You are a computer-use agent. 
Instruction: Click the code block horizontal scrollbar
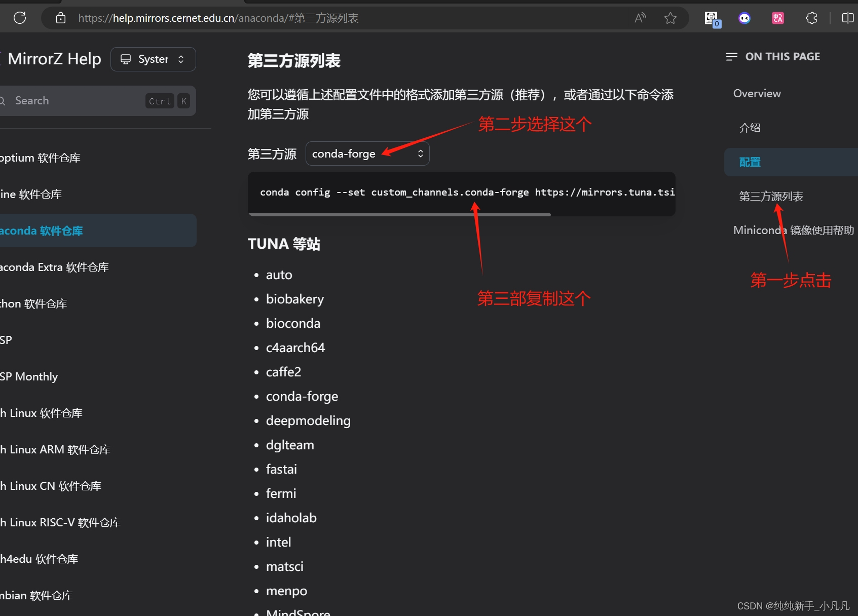tap(399, 215)
